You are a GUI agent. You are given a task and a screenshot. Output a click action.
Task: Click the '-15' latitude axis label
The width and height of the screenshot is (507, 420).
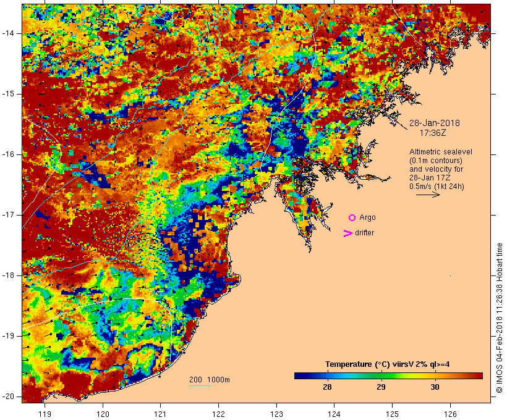tap(8, 94)
